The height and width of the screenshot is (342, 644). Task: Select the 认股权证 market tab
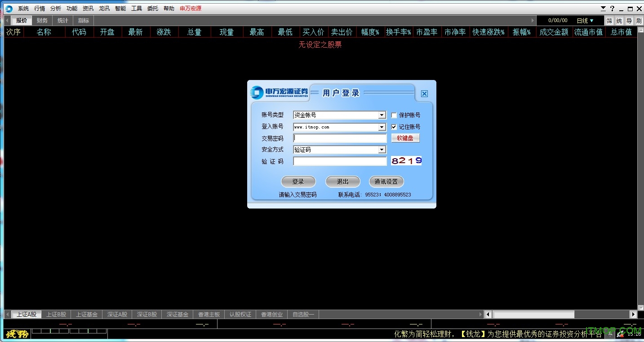pyautogui.click(x=240, y=315)
